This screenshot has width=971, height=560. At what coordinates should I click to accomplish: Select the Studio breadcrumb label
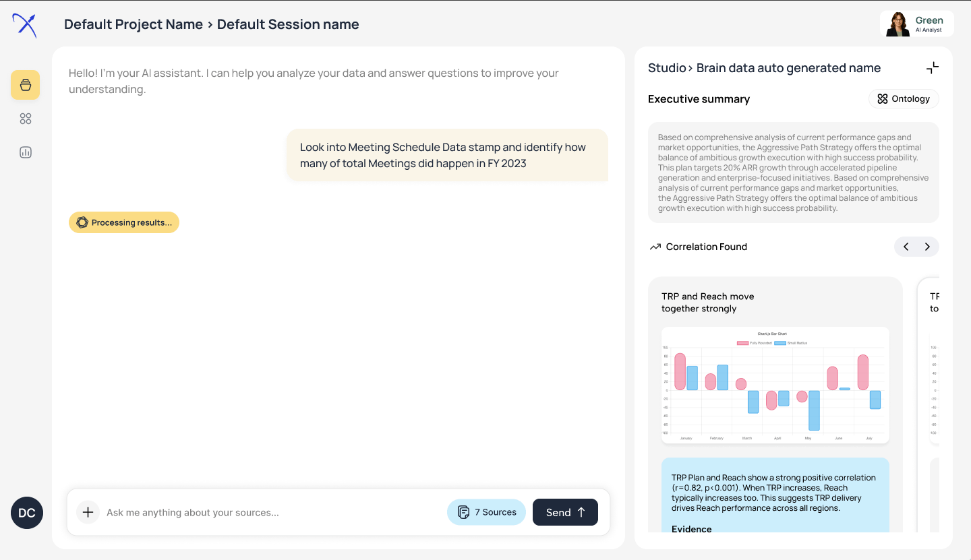click(x=666, y=67)
